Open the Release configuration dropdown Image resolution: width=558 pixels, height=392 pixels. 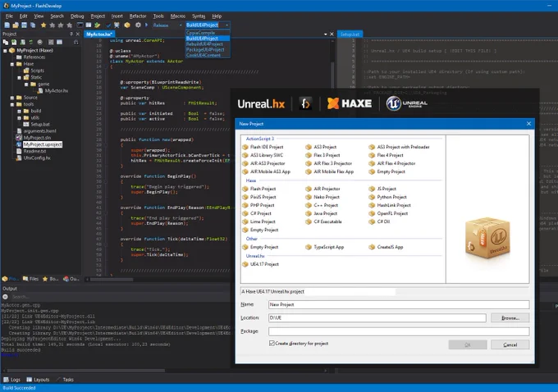click(167, 25)
